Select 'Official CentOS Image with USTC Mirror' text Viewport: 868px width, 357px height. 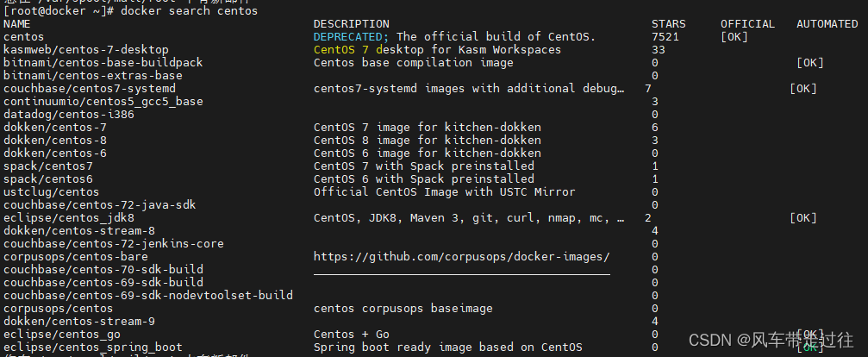pyautogui.click(x=445, y=192)
